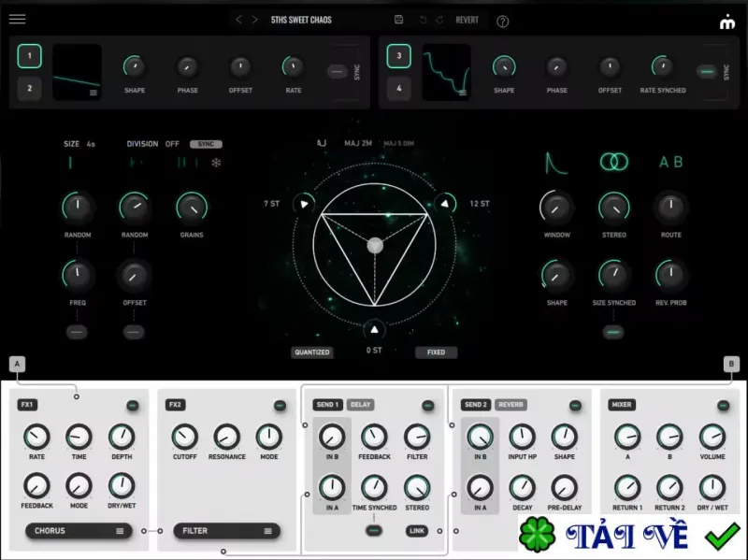Select LFO slot 4
The height and width of the screenshot is (560, 748).
399,88
